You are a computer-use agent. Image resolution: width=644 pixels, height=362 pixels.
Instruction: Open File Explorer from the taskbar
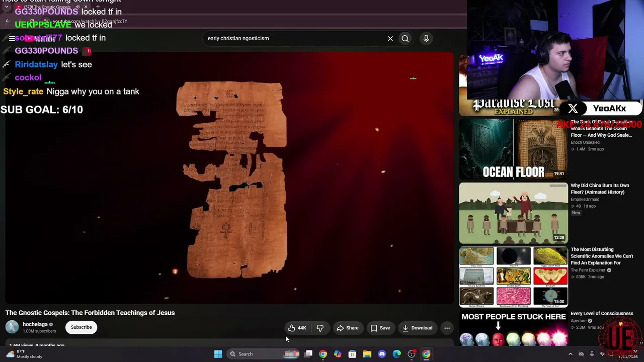point(367,354)
